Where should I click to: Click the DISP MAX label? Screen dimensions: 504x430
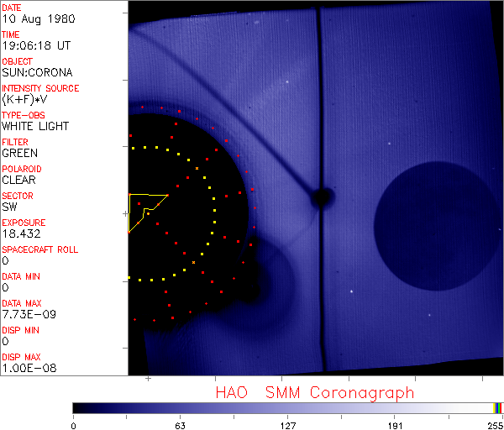pyautogui.click(x=22, y=357)
